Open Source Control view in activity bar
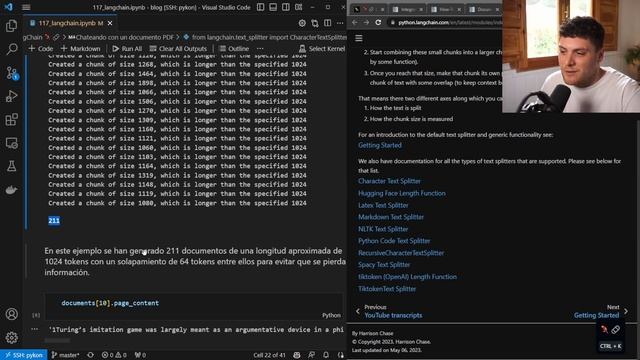This screenshot has height=360, width=640. coord(11,73)
